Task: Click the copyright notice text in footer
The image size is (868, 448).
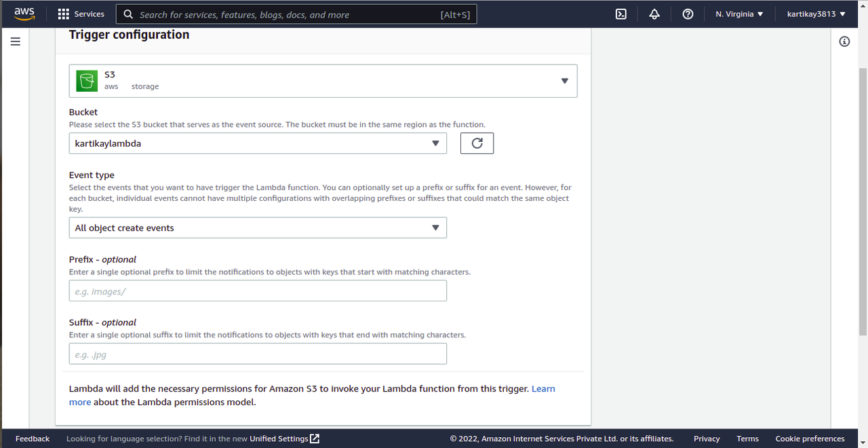Action: coord(561,438)
